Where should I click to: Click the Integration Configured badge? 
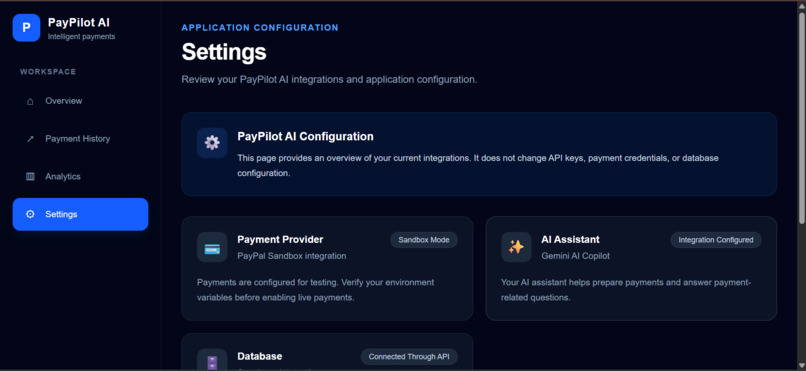click(716, 240)
